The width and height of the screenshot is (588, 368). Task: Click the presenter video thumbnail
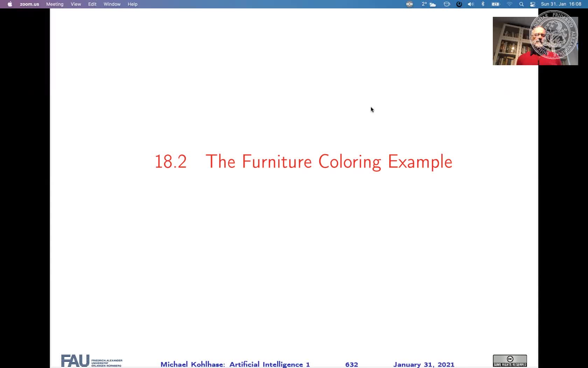(x=535, y=41)
